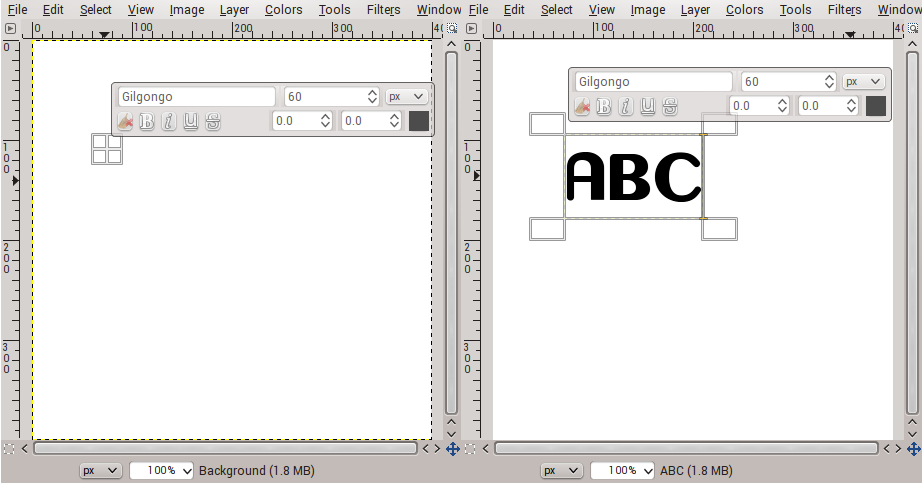
Task: Click left window horizontal scroll right arrow
Action: (437, 449)
